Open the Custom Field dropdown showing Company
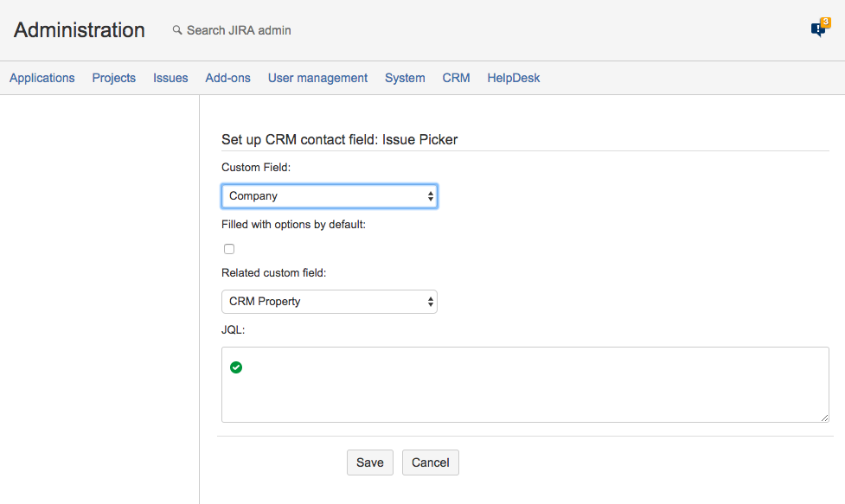 coord(330,196)
